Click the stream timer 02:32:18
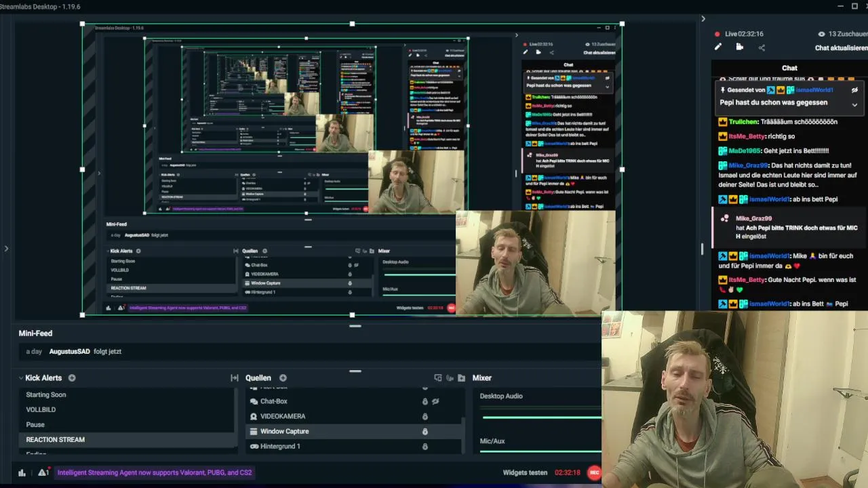 tap(568, 472)
